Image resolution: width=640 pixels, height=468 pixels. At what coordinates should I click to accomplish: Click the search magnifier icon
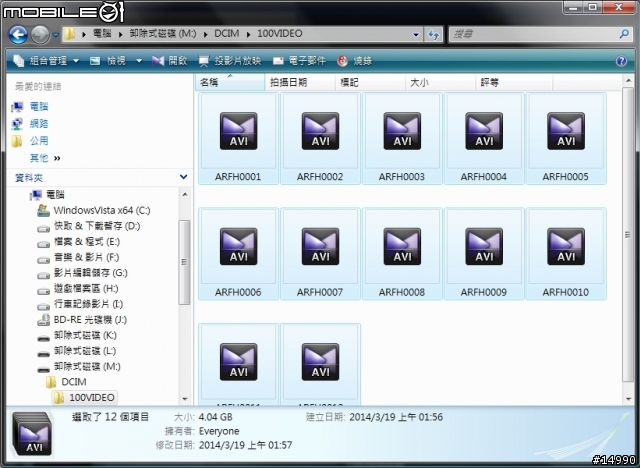click(x=624, y=34)
